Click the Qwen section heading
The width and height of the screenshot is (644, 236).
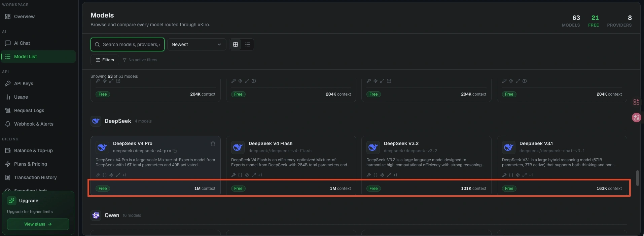coord(112,215)
